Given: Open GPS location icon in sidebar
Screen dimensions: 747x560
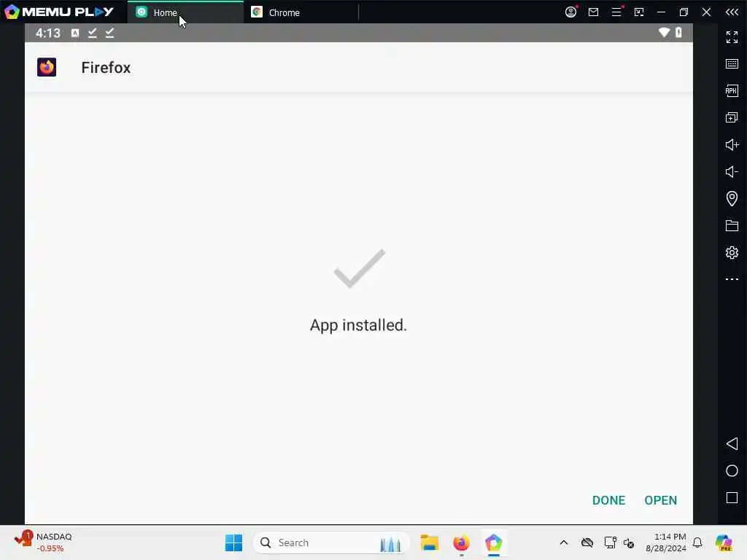Looking at the screenshot, I should point(732,198).
